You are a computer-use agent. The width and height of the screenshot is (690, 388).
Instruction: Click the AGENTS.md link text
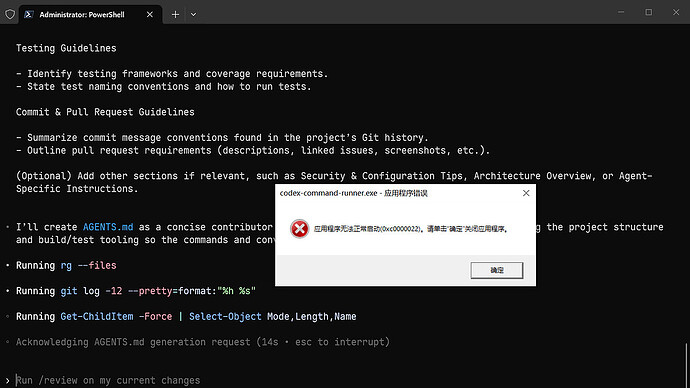pos(108,227)
